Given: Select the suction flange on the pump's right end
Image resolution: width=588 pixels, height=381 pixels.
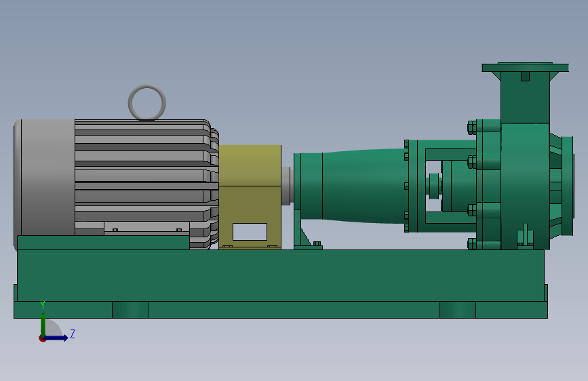Looking at the screenshot, I should click(568, 186).
